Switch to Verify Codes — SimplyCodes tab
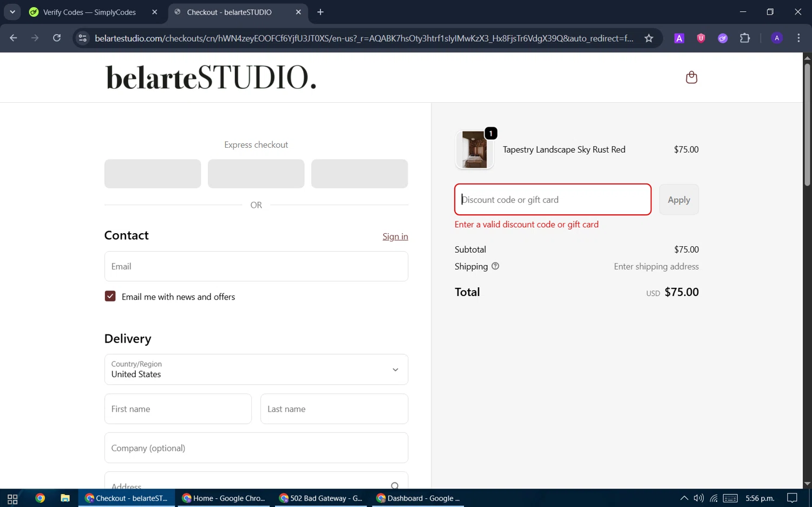Screen dimensions: 812x507 point(89,12)
